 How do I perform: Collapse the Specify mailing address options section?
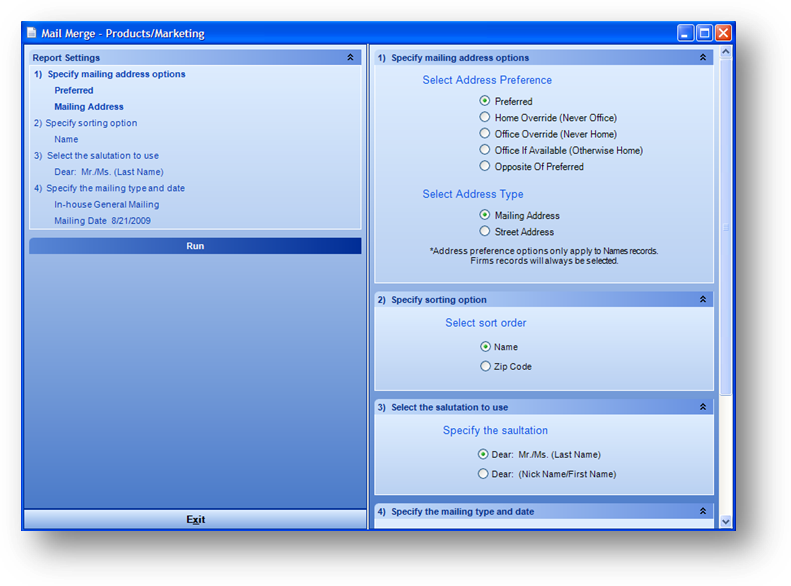tap(703, 57)
